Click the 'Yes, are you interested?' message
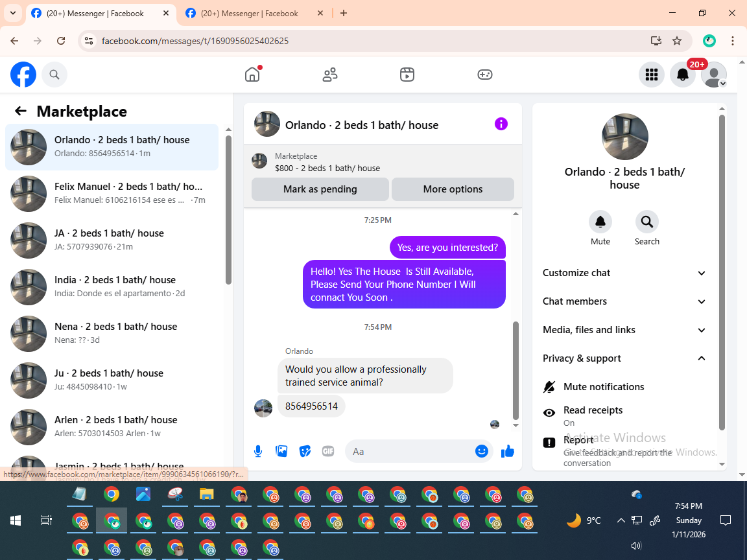 tap(447, 248)
